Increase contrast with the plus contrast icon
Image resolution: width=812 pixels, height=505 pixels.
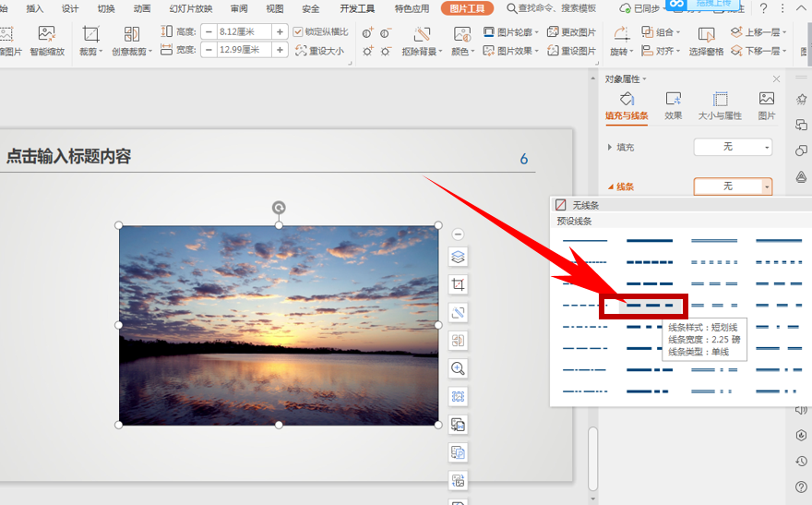[x=367, y=33]
